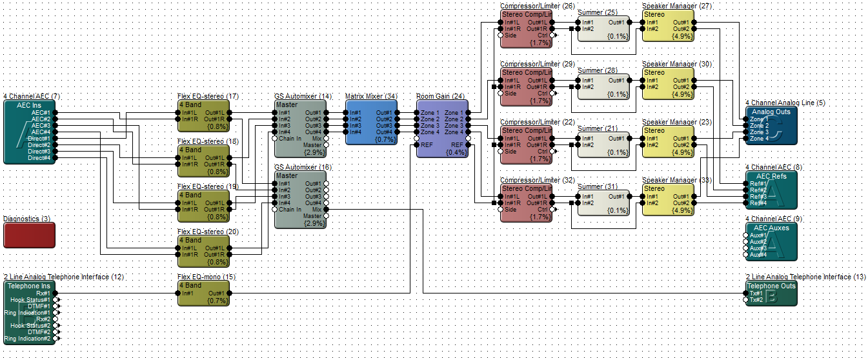Select Flex EQ-stereo (17) 4 Band block
Screen dimensions: 868x358
click(203, 115)
